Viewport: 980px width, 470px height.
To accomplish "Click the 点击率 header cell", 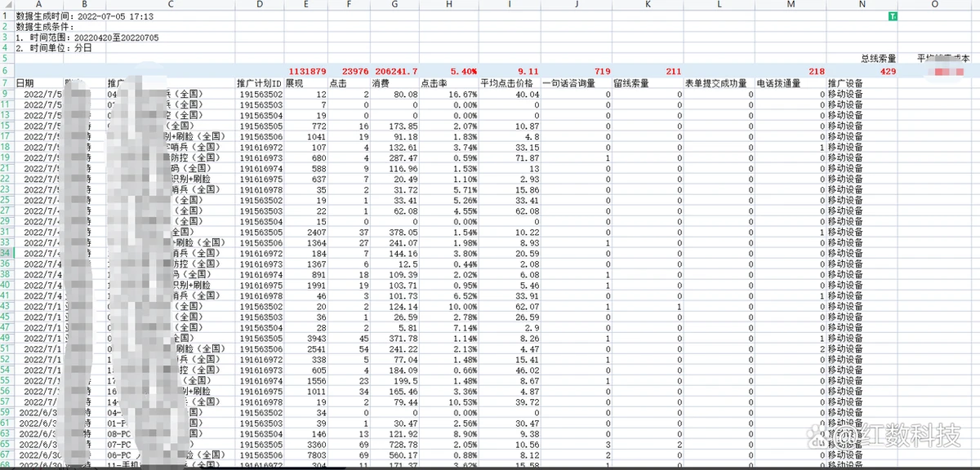I will [435, 83].
